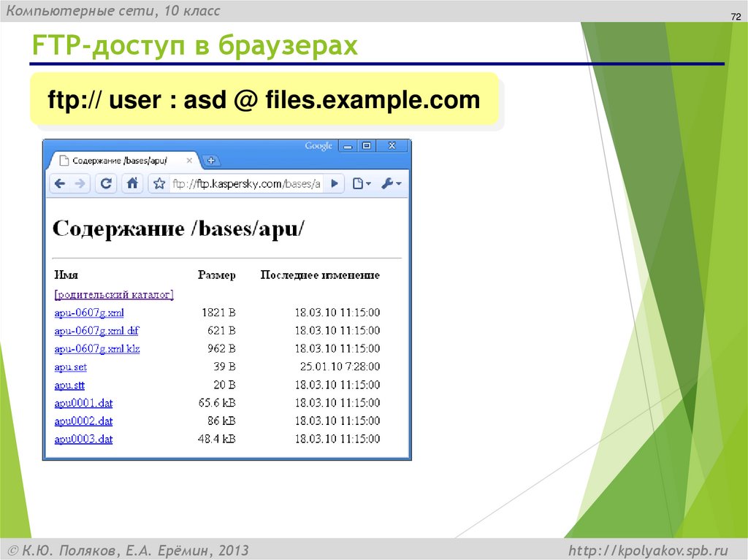Open the apu0003.dat file link

click(x=83, y=439)
